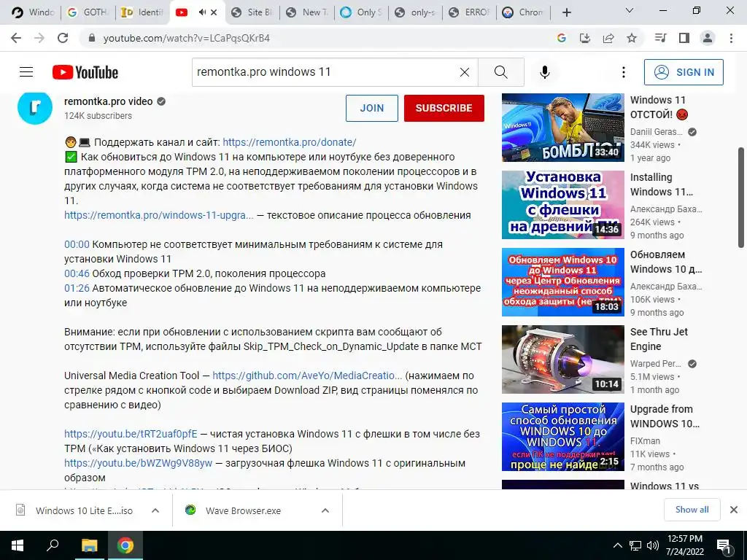Screen dimensions: 747x560
Task: Share this page via address bar icon
Action: pyautogui.click(x=608, y=38)
